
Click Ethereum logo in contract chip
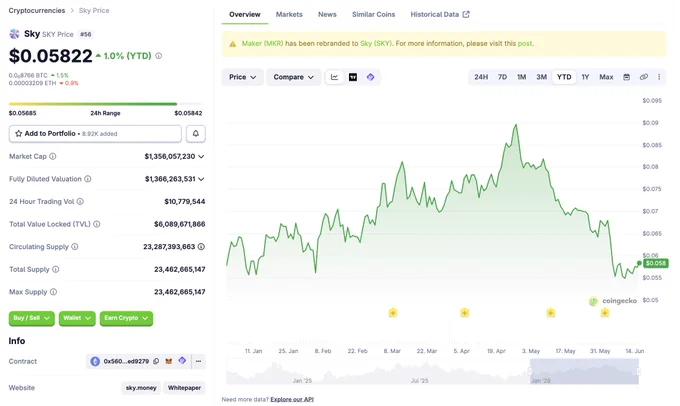(x=95, y=361)
